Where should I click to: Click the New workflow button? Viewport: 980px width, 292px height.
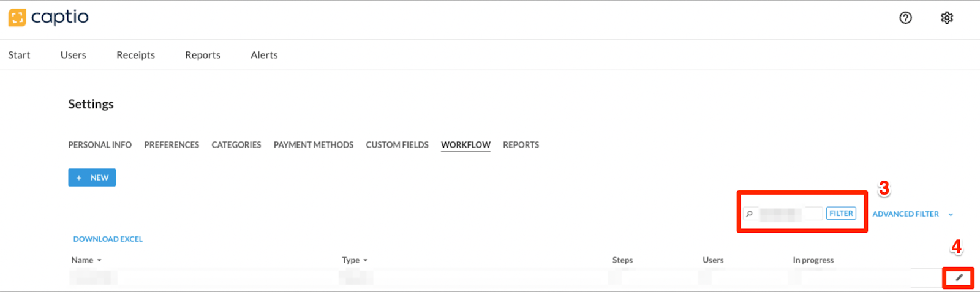[92, 178]
